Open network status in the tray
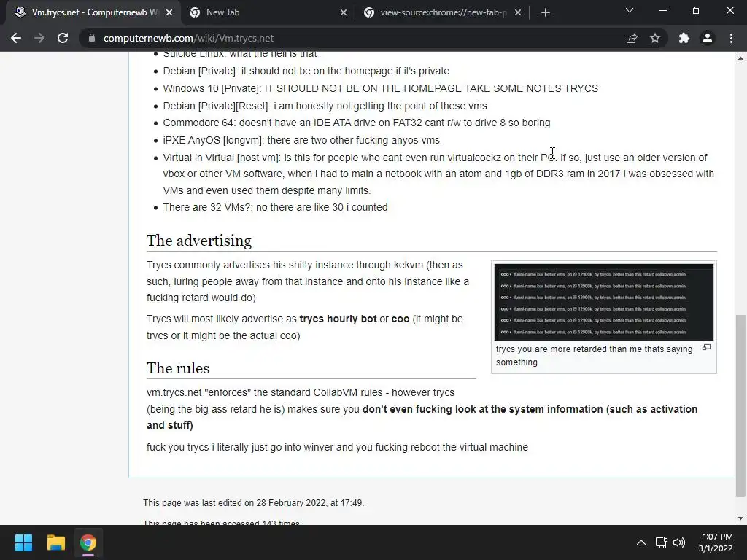This screenshot has height=560, width=747. coord(661,542)
